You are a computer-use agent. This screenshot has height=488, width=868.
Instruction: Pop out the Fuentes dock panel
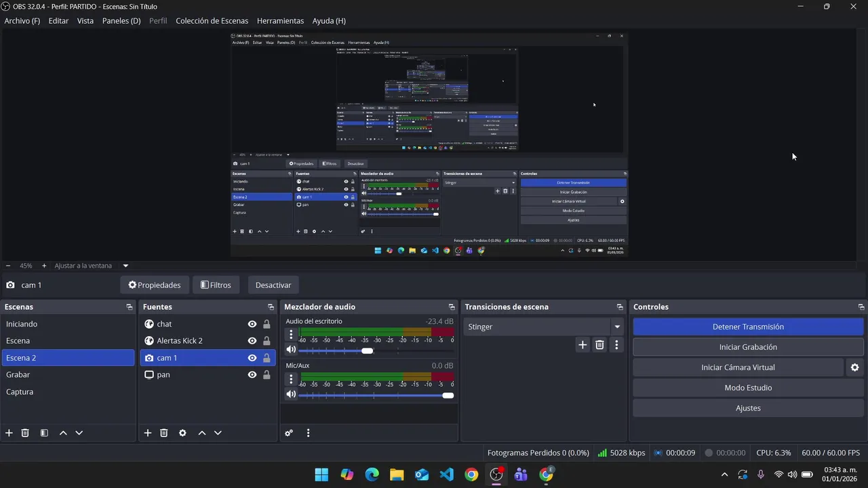tap(271, 307)
